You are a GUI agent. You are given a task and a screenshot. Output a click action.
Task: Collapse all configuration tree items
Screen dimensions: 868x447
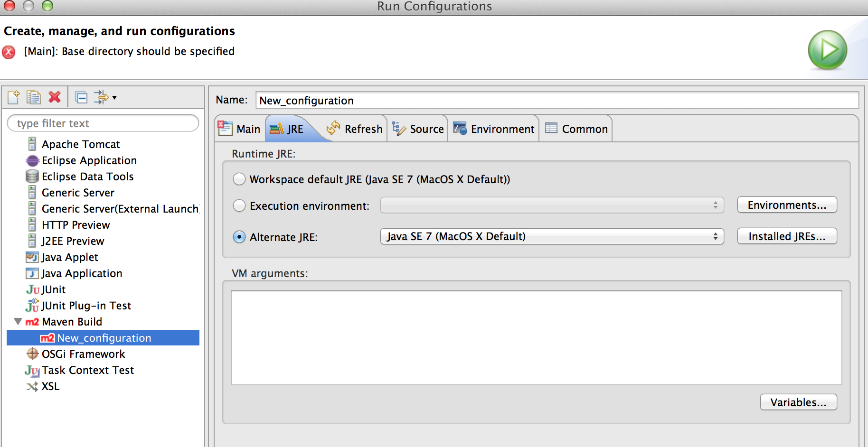[x=82, y=97]
